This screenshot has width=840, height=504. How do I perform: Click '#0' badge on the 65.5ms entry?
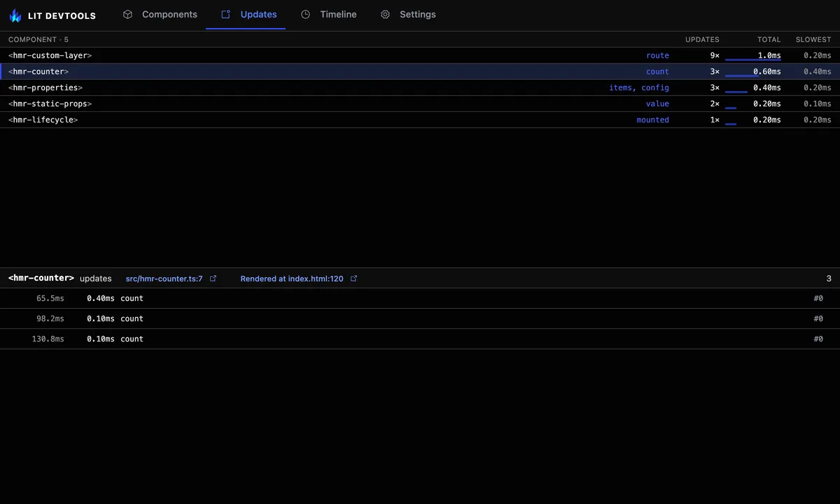(x=818, y=298)
